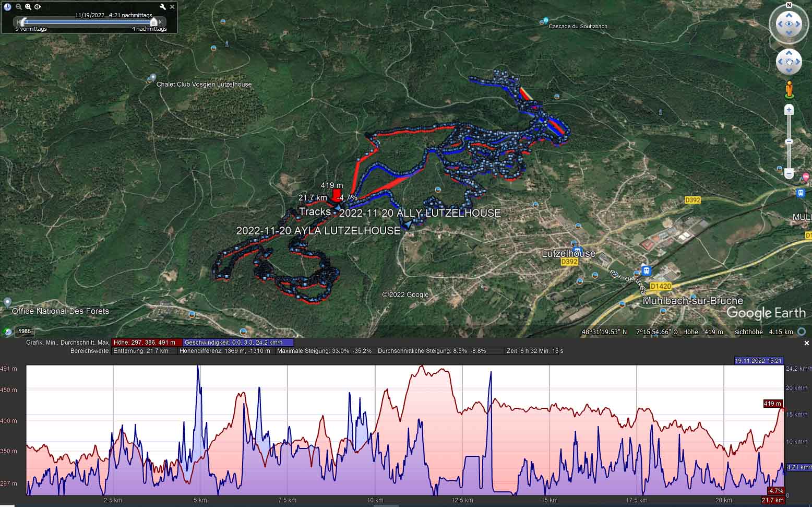Select the ALLY LUTZELHOUSE track label
The width and height of the screenshot is (812, 507).
(x=420, y=213)
